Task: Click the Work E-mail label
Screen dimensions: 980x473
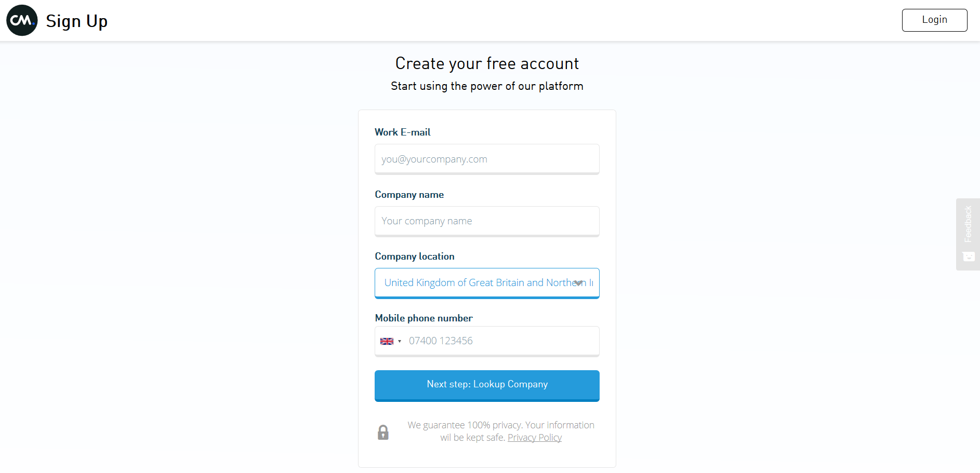Action: pos(403,132)
